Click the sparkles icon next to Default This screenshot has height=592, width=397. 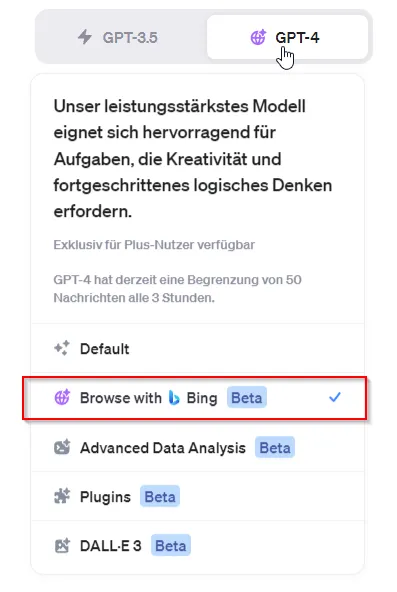62,348
